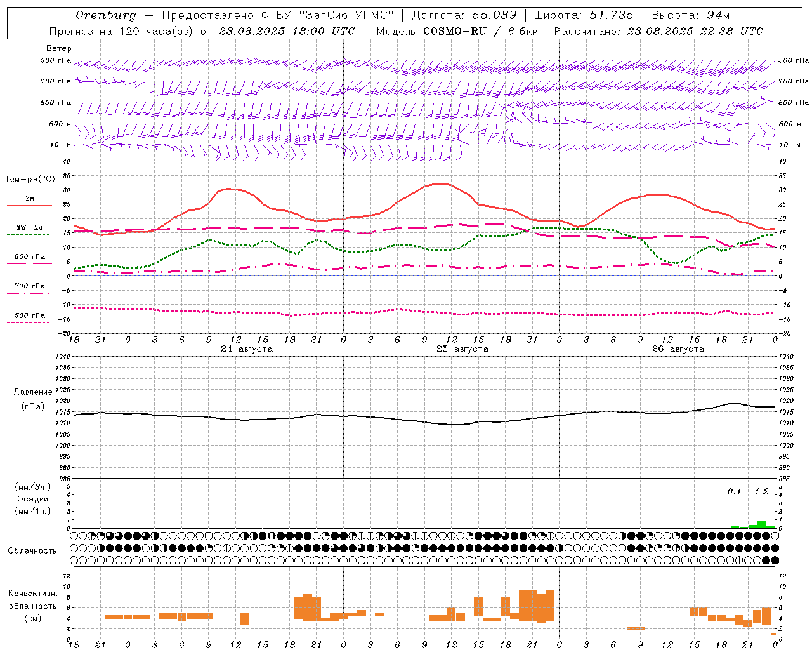Click the left '10 м' wind level label
Image resolution: width=812 pixels, height=650 pixels.
61,145
